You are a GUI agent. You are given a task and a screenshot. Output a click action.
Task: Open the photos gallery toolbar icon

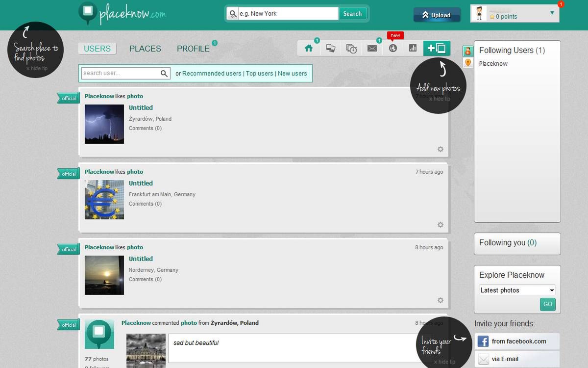click(x=331, y=48)
